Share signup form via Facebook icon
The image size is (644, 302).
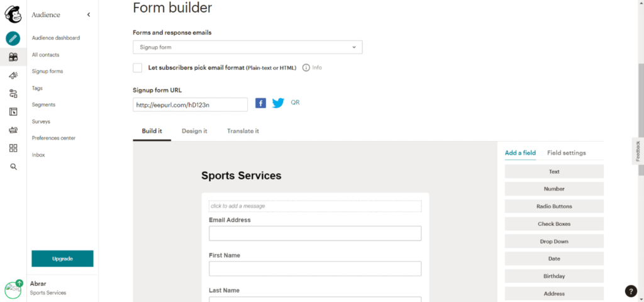coord(260,103)
